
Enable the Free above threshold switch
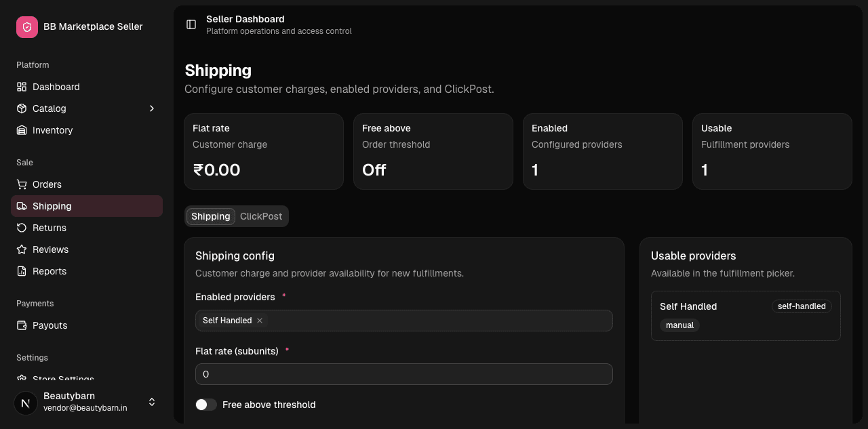click(206, 405)
